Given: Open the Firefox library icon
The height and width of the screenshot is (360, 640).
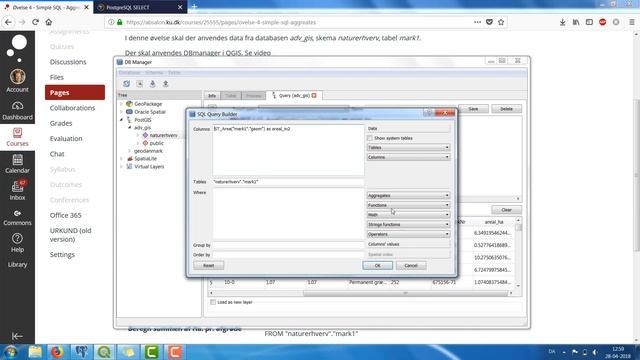Looking at the screenshot, I should point(576,22).
